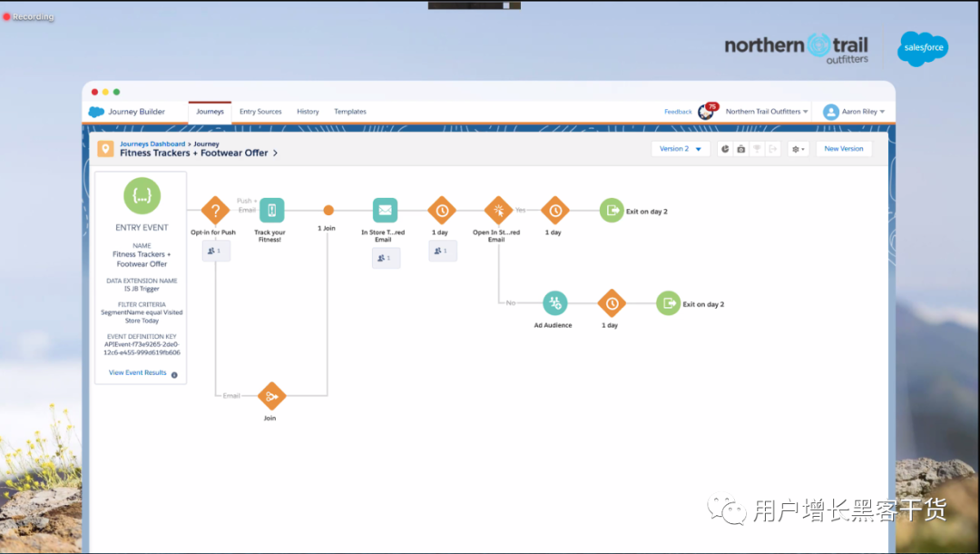980x554 pixels.
Task: Click the lower Exit on day 2 icon
Action: [668, 303]
